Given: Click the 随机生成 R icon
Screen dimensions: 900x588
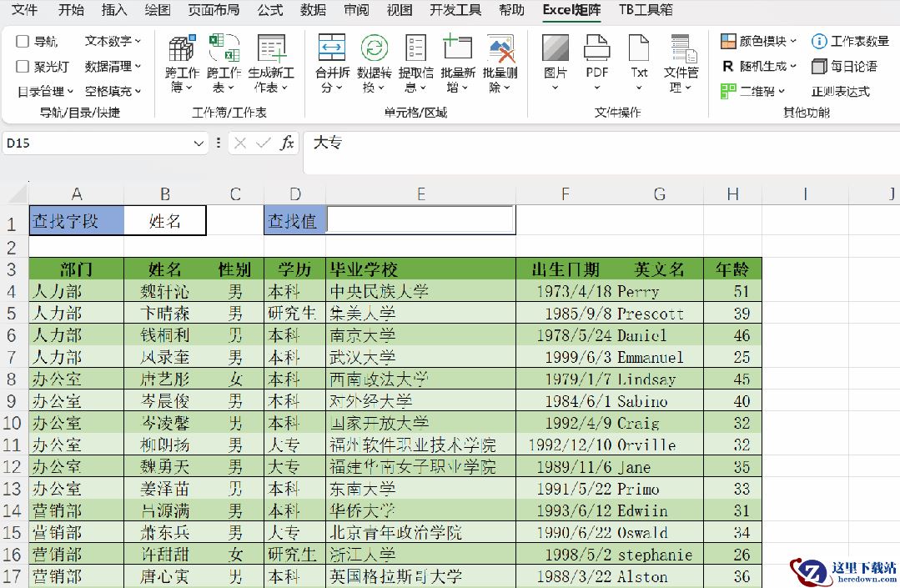Looking at the screenshot, I should (728, 67).
